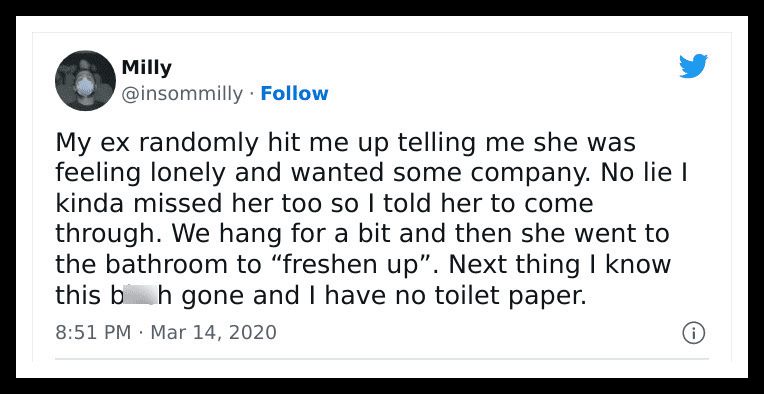Open the tweet info circle icon
This screenshot has height=394, width=764.
[693, 334]
